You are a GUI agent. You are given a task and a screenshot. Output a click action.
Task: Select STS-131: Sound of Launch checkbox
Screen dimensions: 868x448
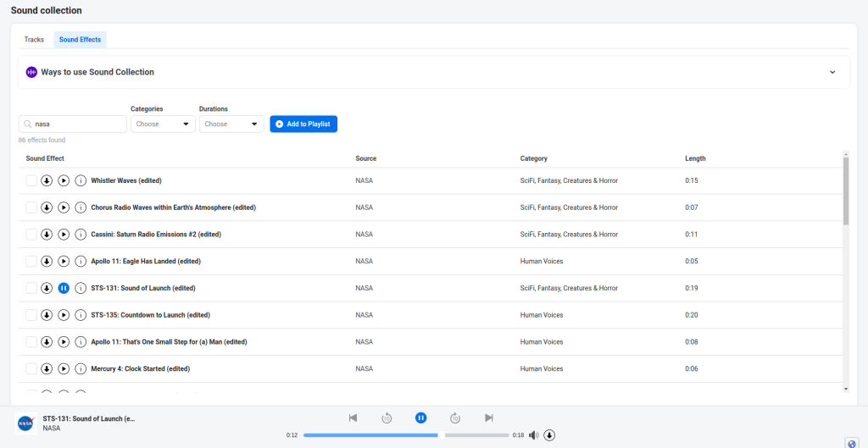coord(31,288)
